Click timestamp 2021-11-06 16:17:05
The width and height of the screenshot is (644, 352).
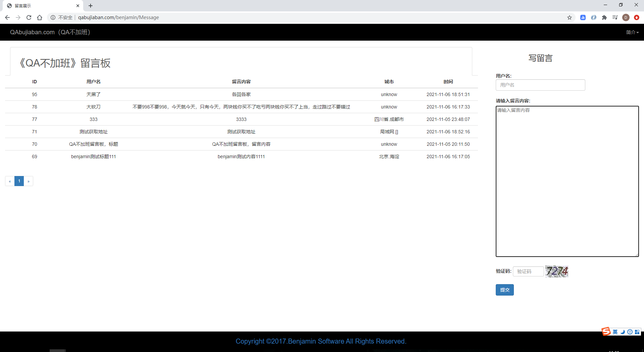tap(448, 157)
